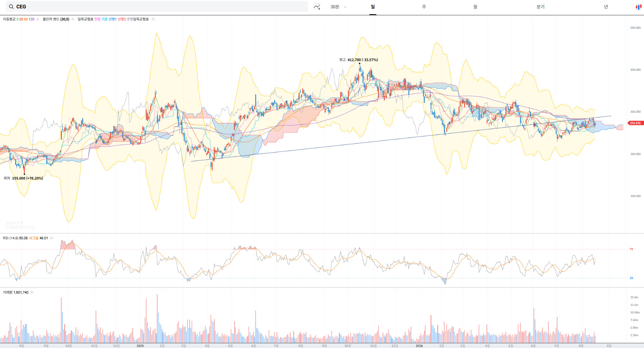Click the 2025 year marker on time axis
Viewport: 644px width, 348px height.
click(x=140, y=346)
